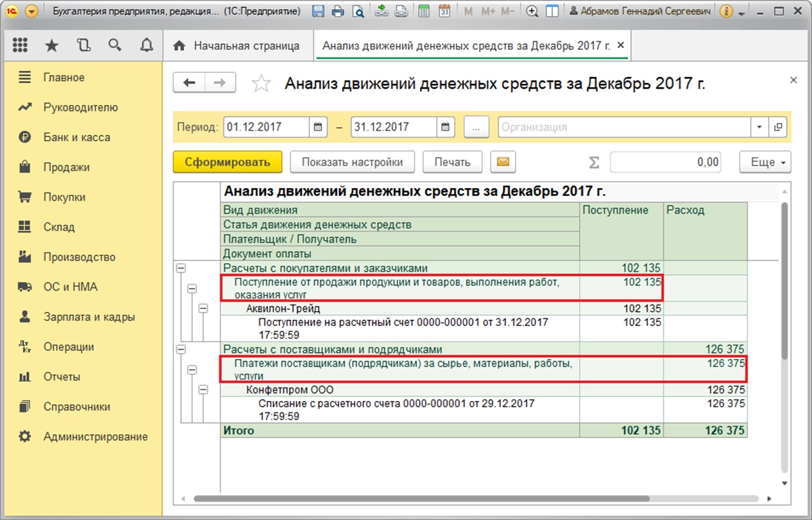Click user name Абрамов Геннадий Сергеевич
This screenshot has width=812, height=520.
tap(641, 11)
